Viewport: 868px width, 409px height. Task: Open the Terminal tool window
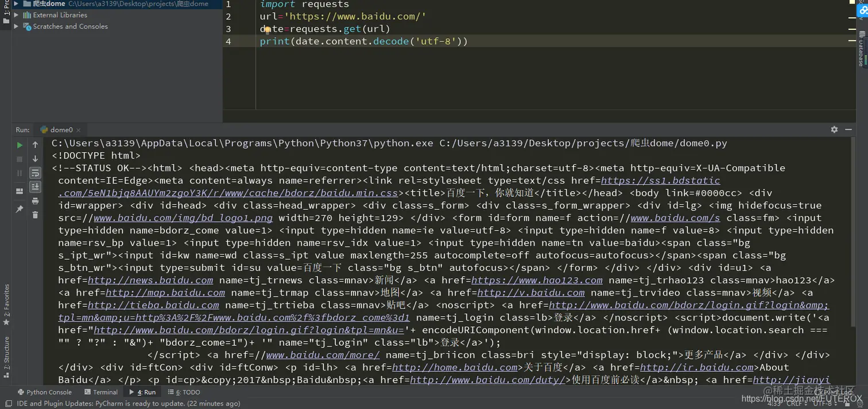click(x=101, y=392)
